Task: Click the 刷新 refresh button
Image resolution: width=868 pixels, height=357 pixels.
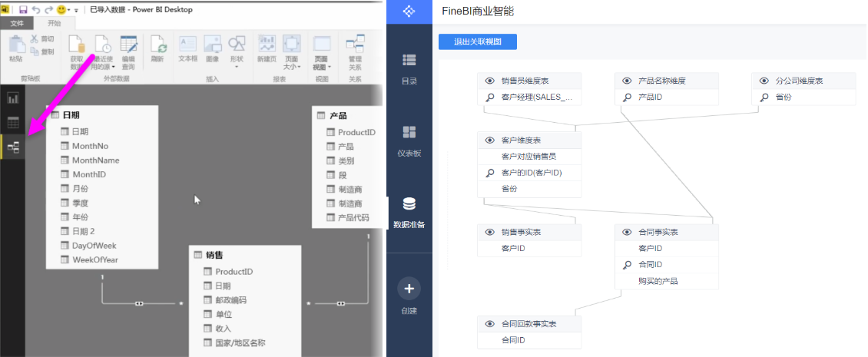Action: point(157,48)
